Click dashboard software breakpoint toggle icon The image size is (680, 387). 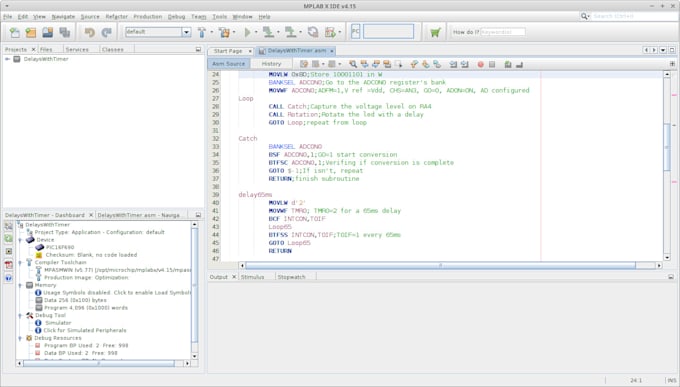9,252
